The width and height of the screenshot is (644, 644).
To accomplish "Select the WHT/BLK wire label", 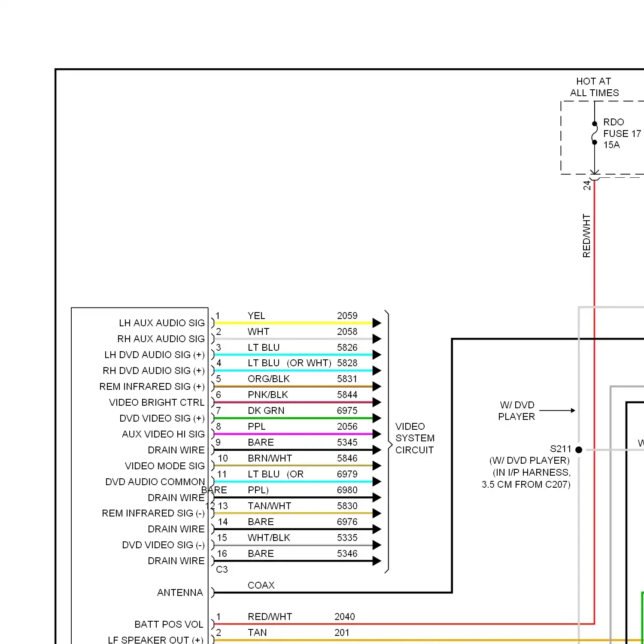I will tap(269, 538).
